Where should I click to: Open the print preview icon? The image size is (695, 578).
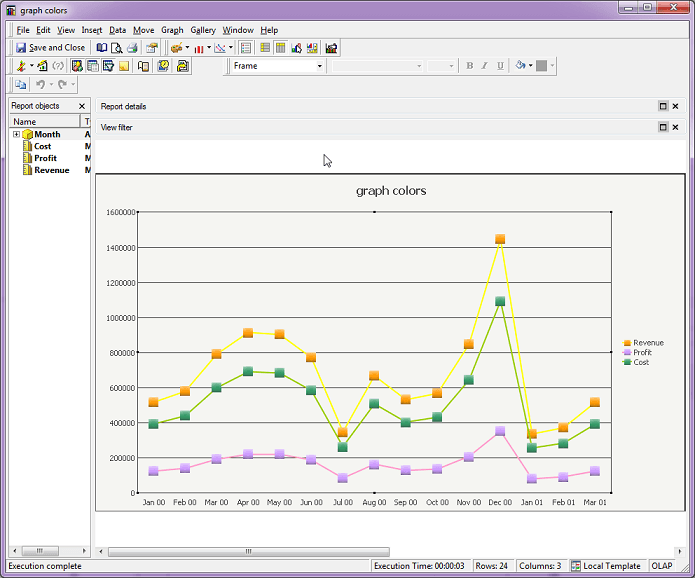(x=117, y=48)
